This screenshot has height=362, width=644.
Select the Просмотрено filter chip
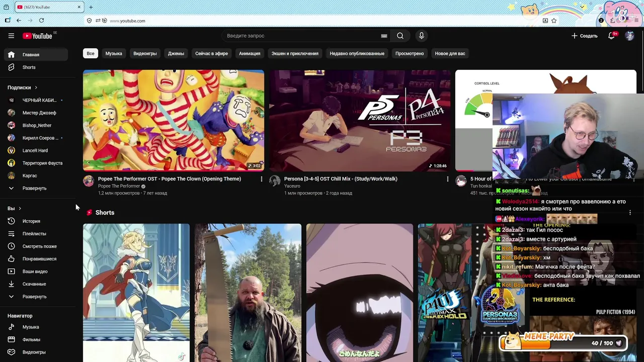[410, 53]
